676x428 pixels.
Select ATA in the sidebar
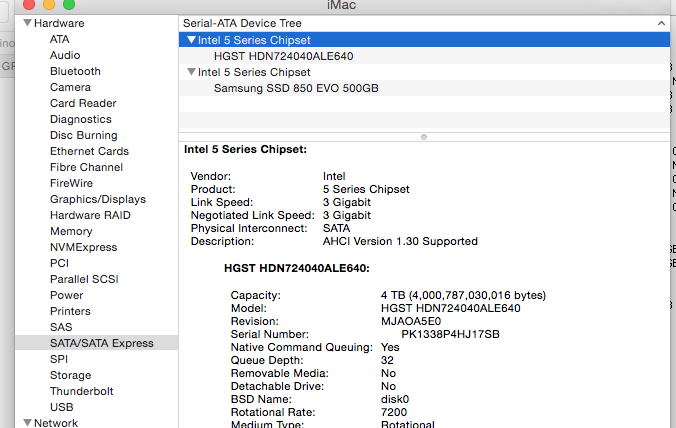[59, 39]
